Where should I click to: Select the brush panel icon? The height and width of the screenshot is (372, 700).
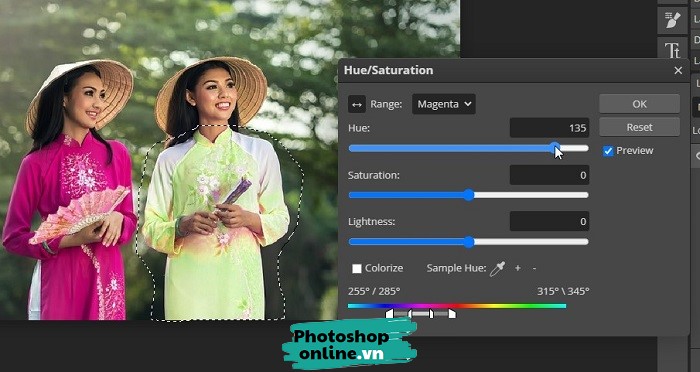tap(673, 21)
